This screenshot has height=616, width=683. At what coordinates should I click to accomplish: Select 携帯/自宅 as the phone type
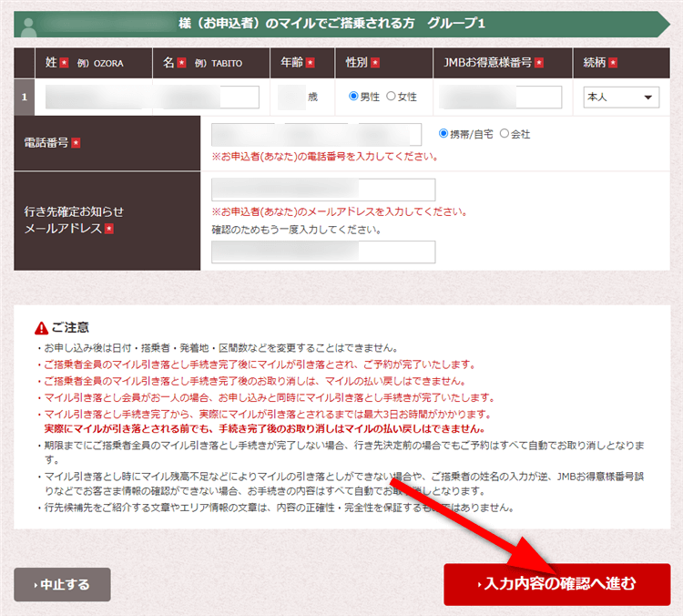click(444, 134)
